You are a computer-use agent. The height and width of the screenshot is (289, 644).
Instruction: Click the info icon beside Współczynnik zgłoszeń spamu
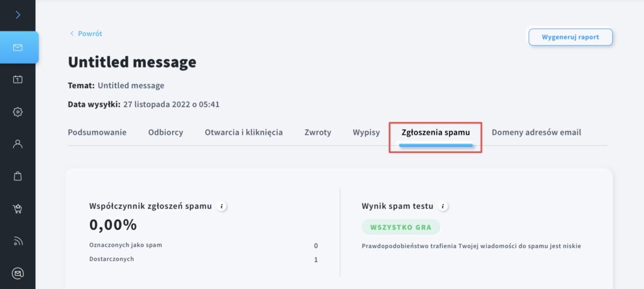221,207
